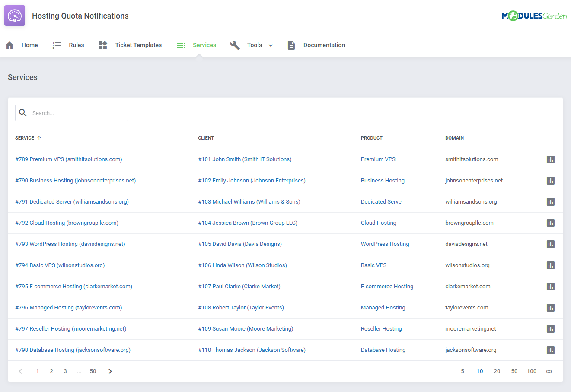Click the Ticket Templates grid icon
Viewport: 571px width, 392px height.
coord(102,45)
